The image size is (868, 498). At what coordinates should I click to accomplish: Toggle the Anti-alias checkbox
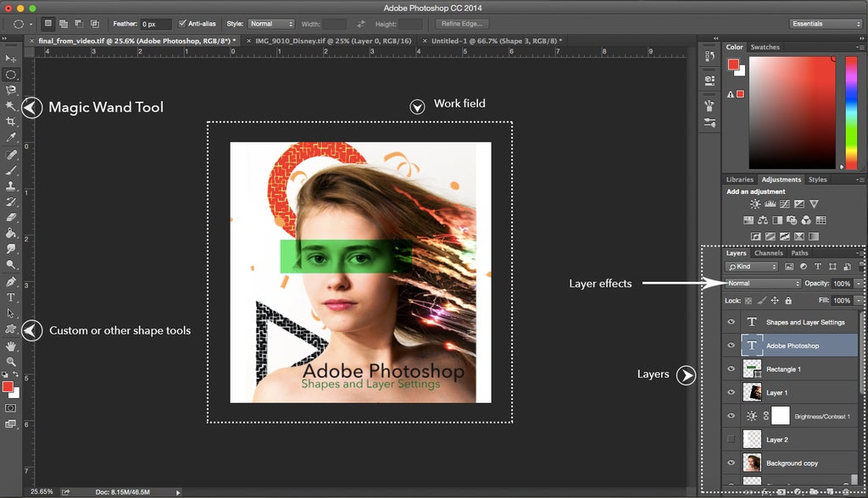tap(182, 24)
